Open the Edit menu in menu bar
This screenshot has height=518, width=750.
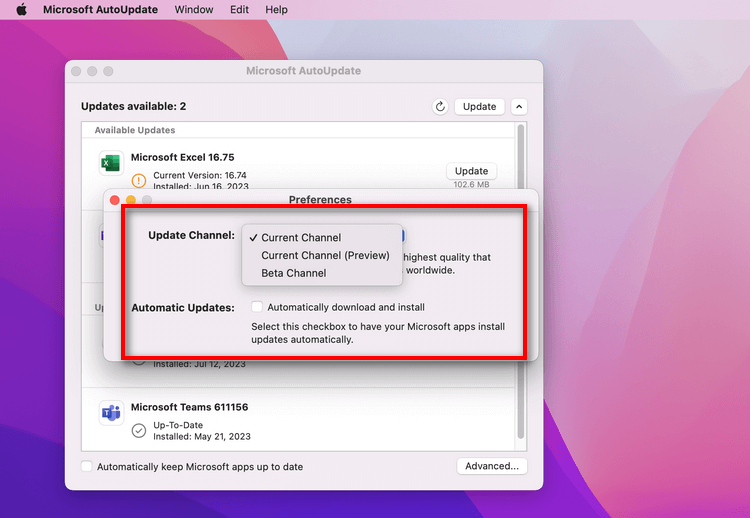click(x=239, y=9)
